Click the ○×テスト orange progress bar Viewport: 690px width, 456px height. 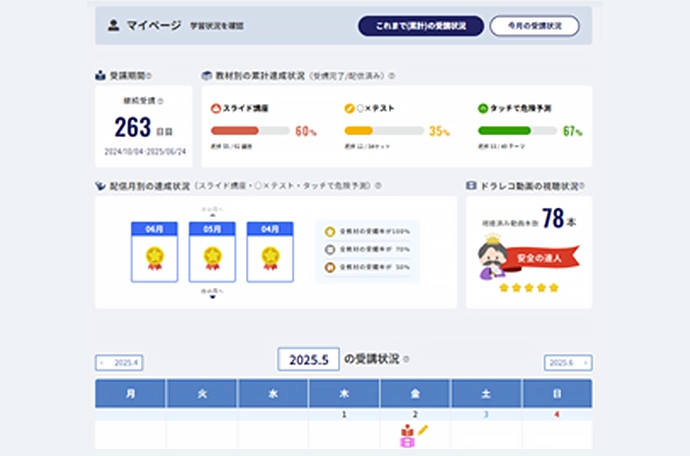(384, 131)
